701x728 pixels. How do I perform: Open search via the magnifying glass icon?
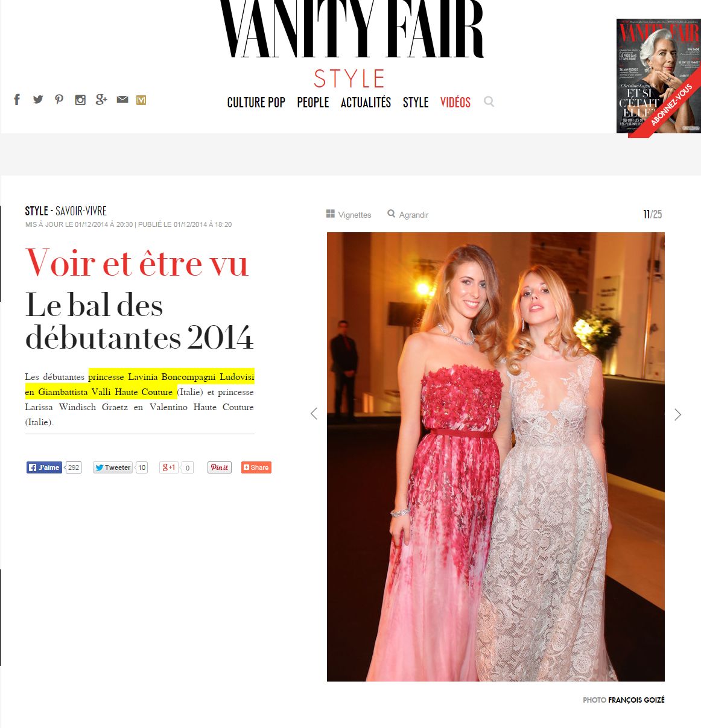point(489,102)
